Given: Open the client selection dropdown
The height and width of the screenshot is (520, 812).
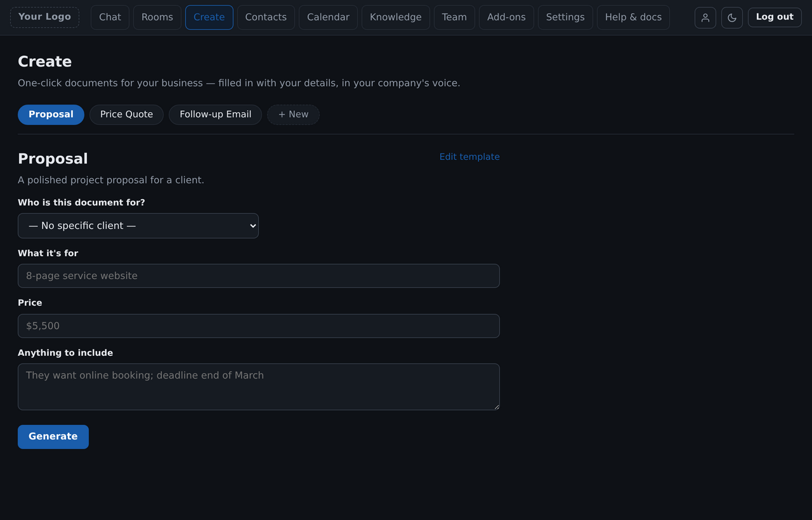Looking at the screenshot, I should (138, 226).
